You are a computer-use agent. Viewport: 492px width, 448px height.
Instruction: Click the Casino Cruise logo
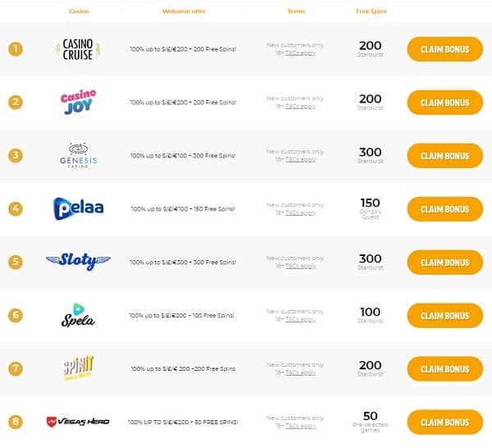click(78, 49)
